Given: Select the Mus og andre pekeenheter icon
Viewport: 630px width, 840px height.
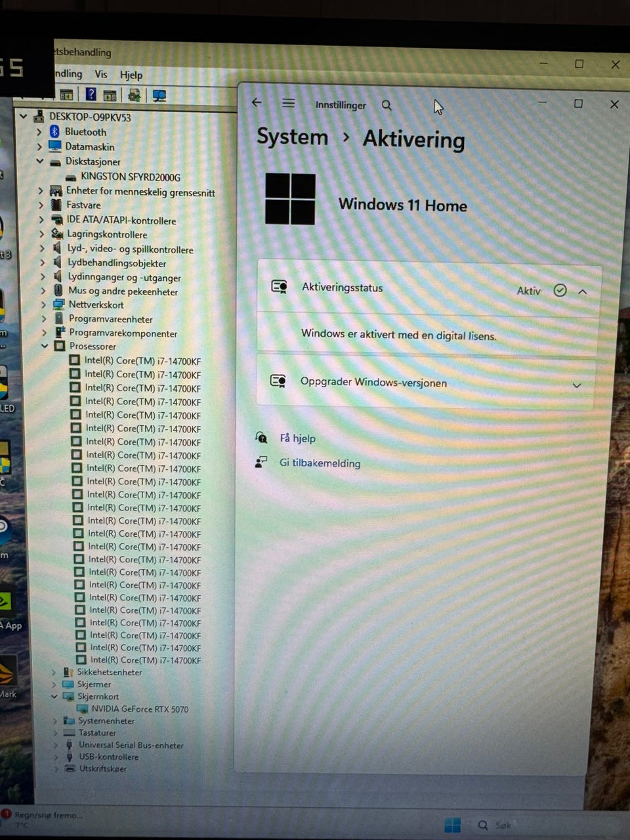Looking at the screenshot, I should [58, 290].
